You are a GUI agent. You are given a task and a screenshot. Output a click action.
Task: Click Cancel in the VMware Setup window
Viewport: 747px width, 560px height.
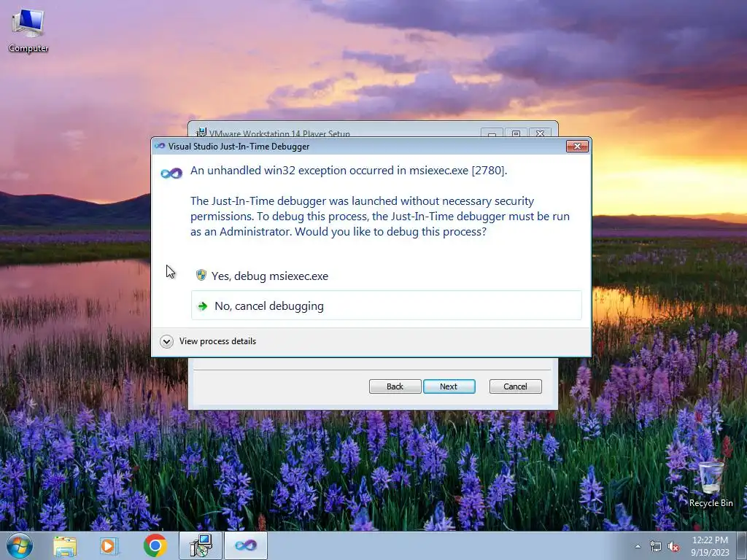pos(515,386)
